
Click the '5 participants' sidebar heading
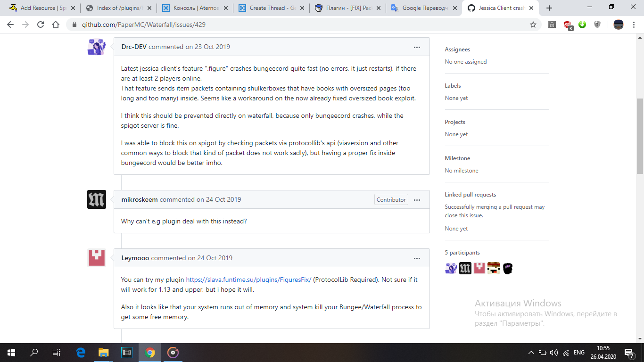(462, 253)
